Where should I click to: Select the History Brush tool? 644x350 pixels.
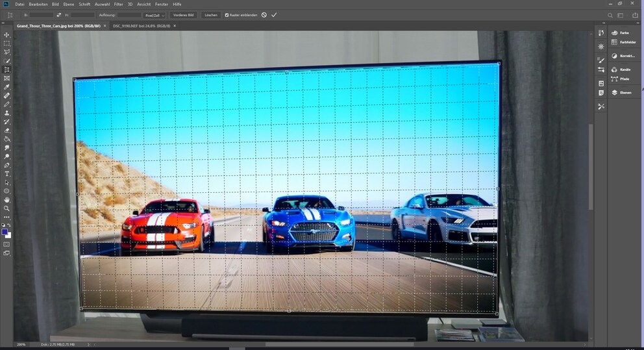click(6, 122)
